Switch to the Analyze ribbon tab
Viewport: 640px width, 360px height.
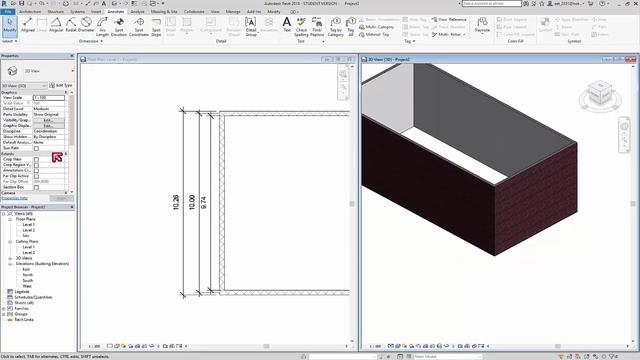(138, 12)
